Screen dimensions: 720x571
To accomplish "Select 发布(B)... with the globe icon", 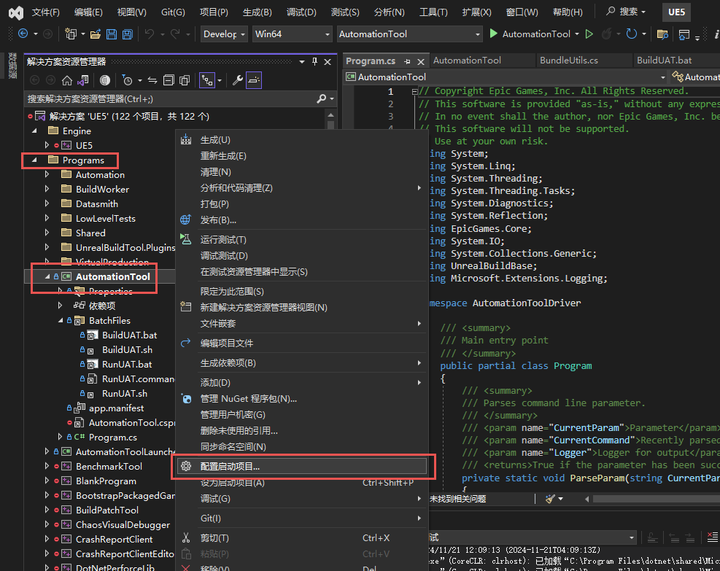I will tap(218, 220).
